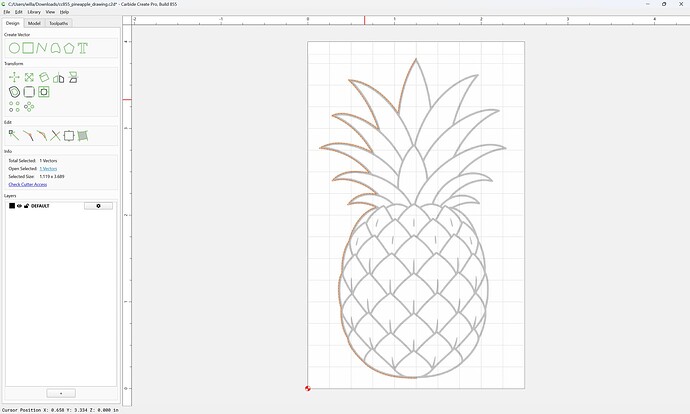
Task: Open the Linear Array tool
Action: coord(14,106)
